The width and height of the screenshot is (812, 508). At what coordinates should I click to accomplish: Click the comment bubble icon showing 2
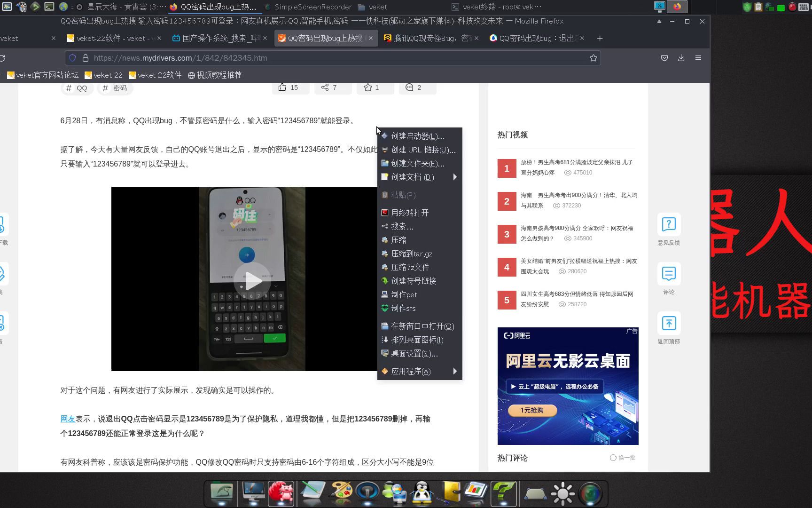click(x=409, y=87)
